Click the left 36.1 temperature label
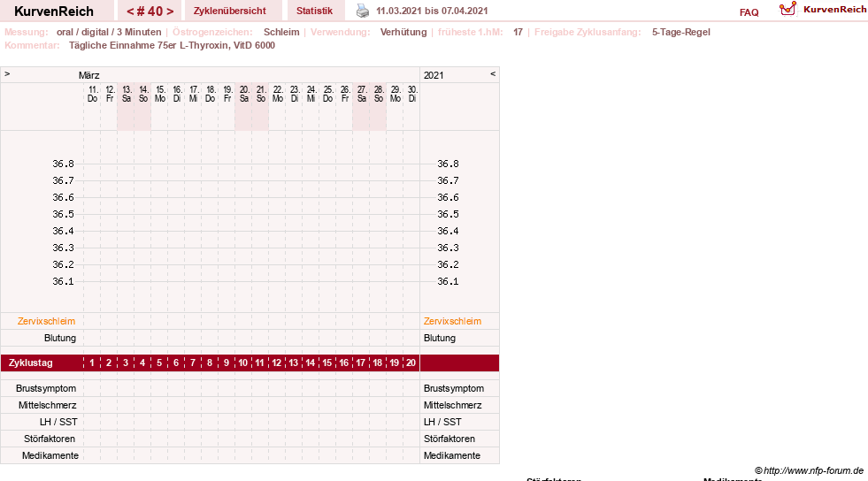Screen dimensions: 868x481 pyautogui.click(x=63, y=281)
